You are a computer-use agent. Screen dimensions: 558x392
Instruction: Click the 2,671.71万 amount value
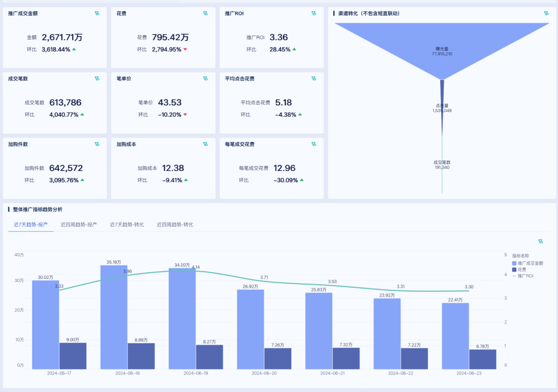point(62,37)
